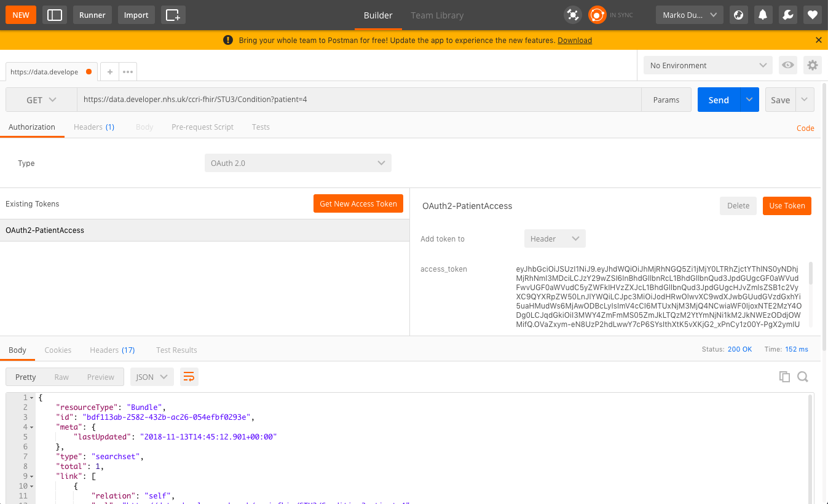This screenshot has height=504, width=828.
Task: Collapse JSON line 1 fold arrow
Action: [x=31, y=398]
